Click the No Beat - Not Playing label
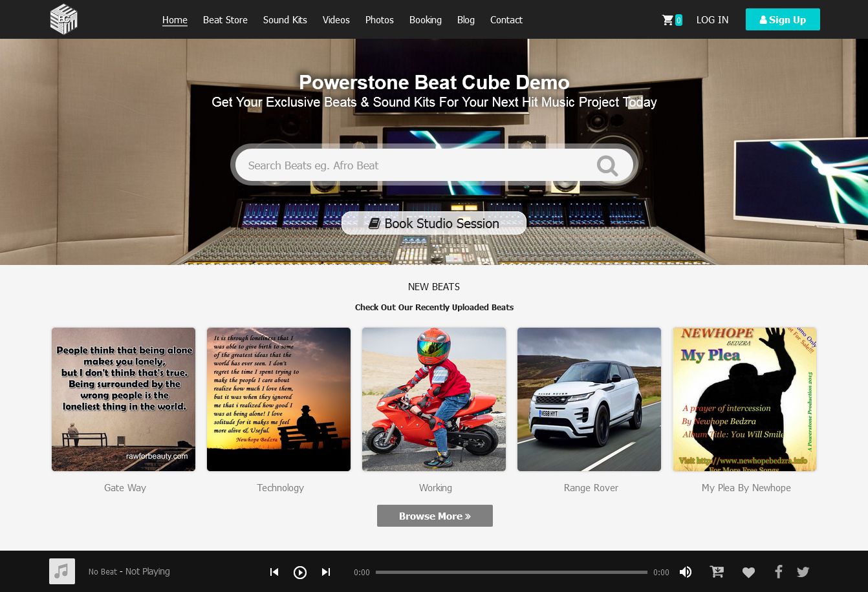 [129, 572]
